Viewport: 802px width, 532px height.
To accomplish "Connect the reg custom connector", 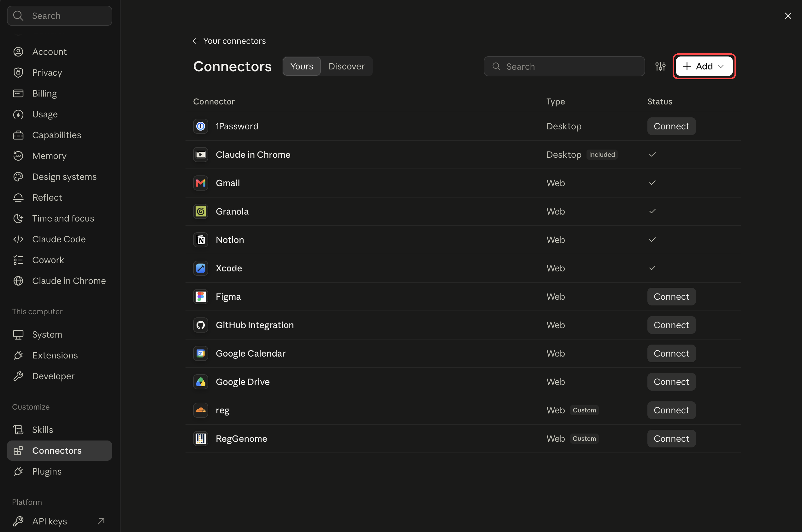I will pyautogui.click(x=671, y=410).
